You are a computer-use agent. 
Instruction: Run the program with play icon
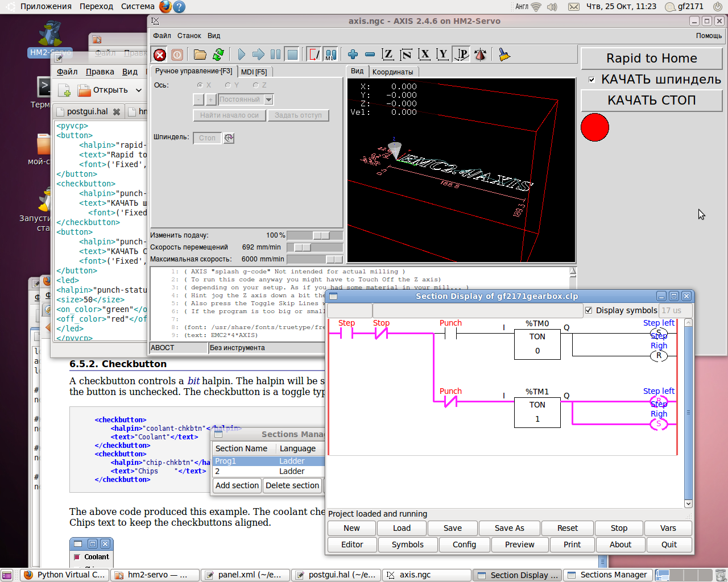coord(241,55)
